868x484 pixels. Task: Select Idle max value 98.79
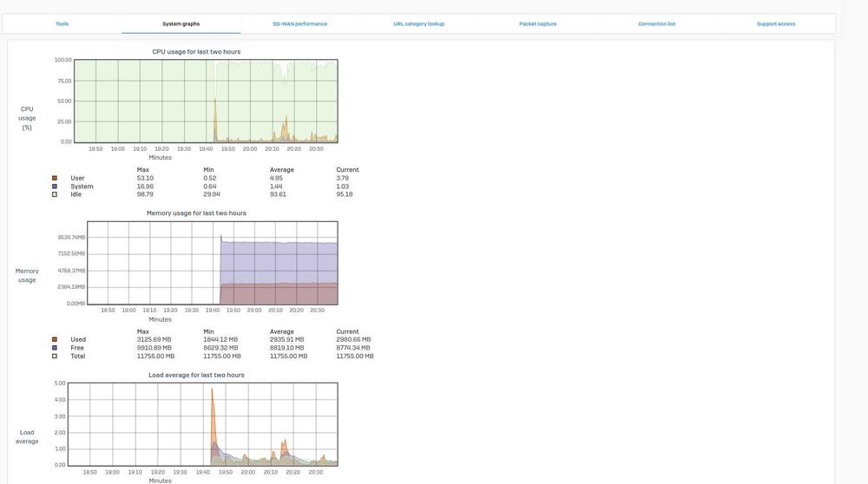click(x=145, y=194)
